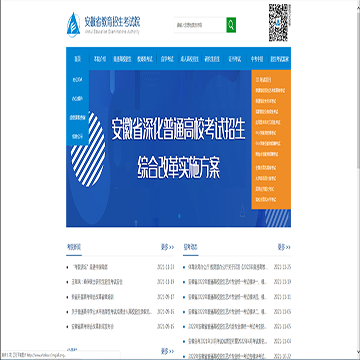Click the green magnifier search button
360x360 pixels.
point(231,25)
